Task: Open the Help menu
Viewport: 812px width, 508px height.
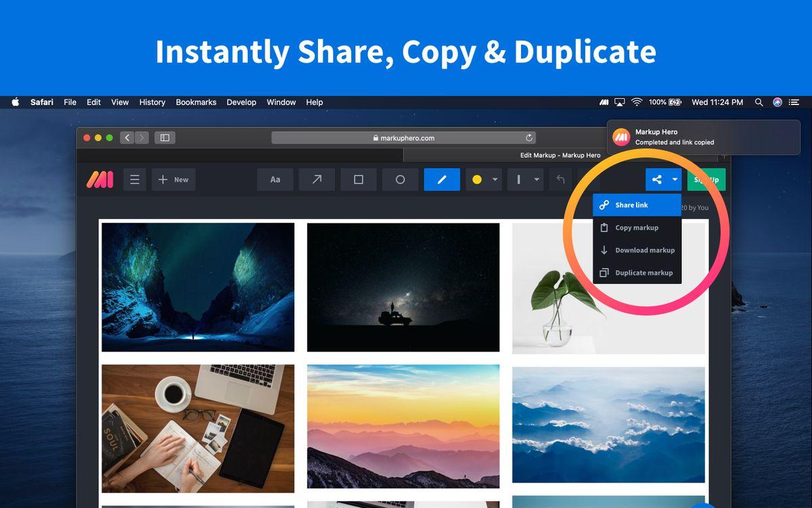Action: (x=315, y=102)
